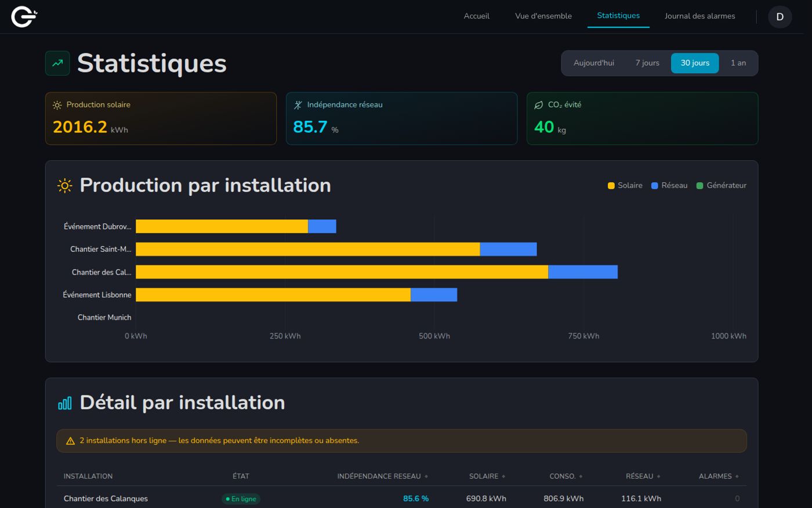Click the Production solaire 2016.2 kWh card
The height and width of the screenshot is (508, 812).
tap(161, 118)
